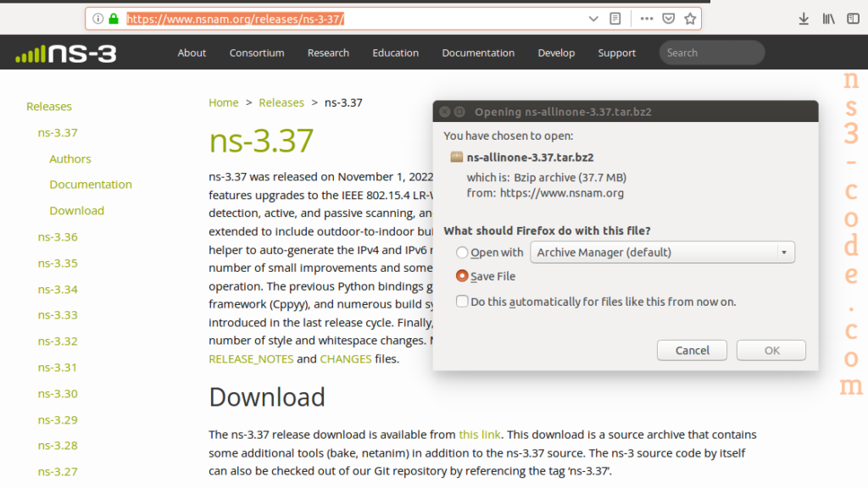Open the Documentation menu in navbar
Viewport: 868px width, 488px height.
tap(478, 53)
